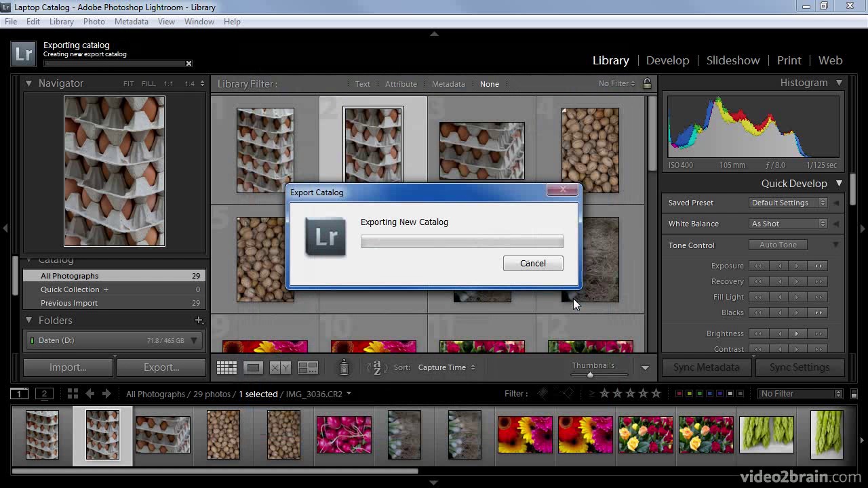Switch to Web module
868x488 pixels.
(830, 60)
